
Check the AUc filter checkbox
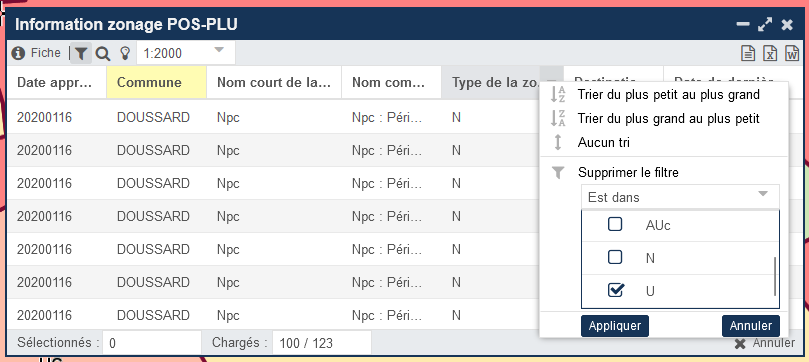pyautogui.click(x=614, y=224)
